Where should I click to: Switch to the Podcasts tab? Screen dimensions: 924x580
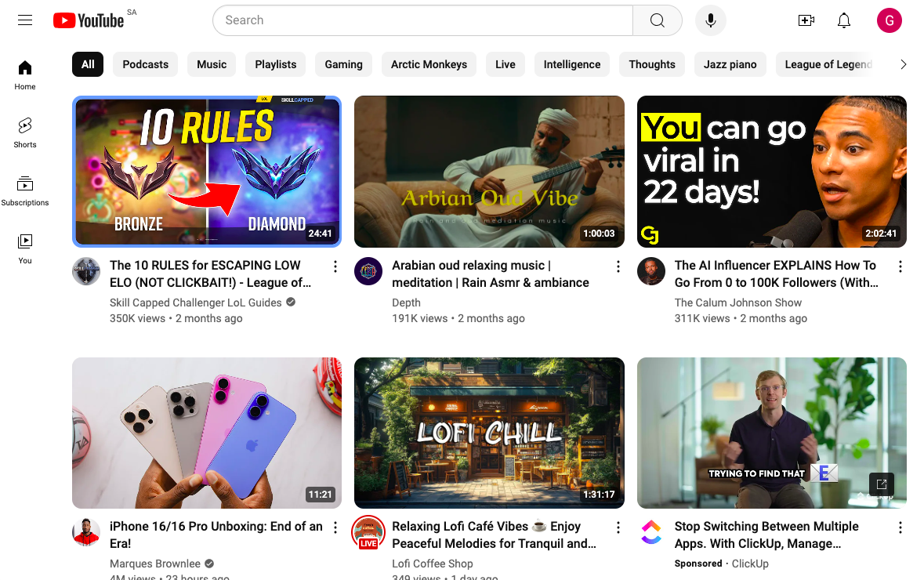(145, 64)
